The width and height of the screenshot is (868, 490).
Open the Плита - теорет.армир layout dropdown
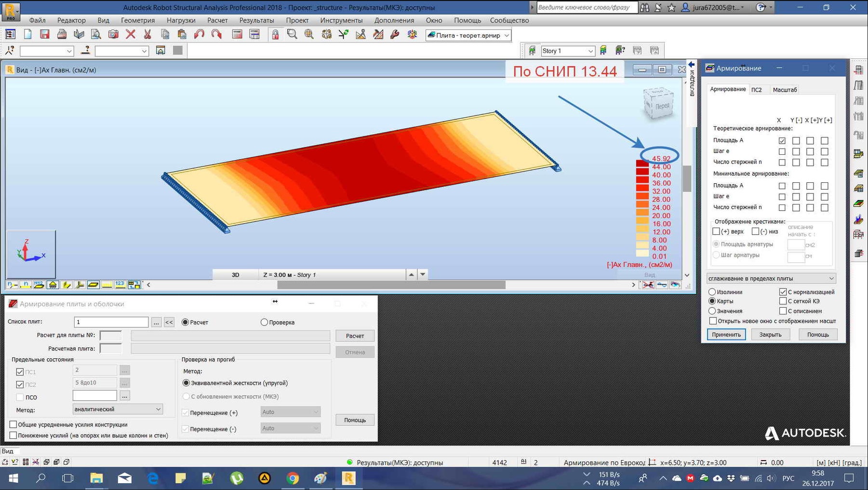pyautogui.click(x=506, y=35)
